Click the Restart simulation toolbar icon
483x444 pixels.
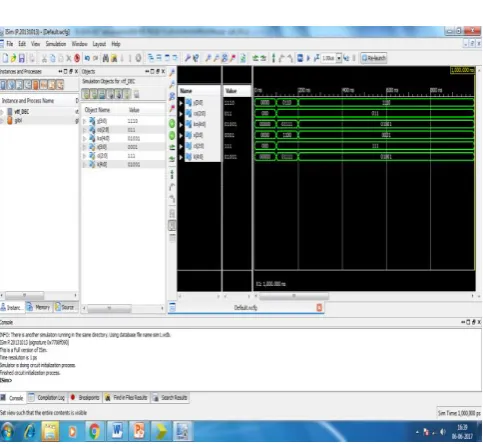300,58
